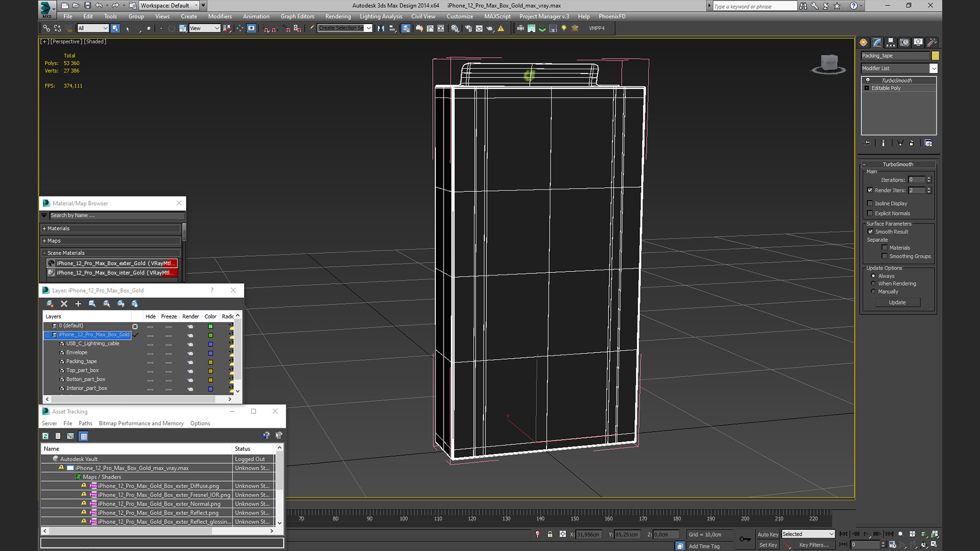Image resolution: width=980 pixels, height=551 pixels.
Task: Enable the Isoline Display checkbox
Action: (x=870, y=204)
